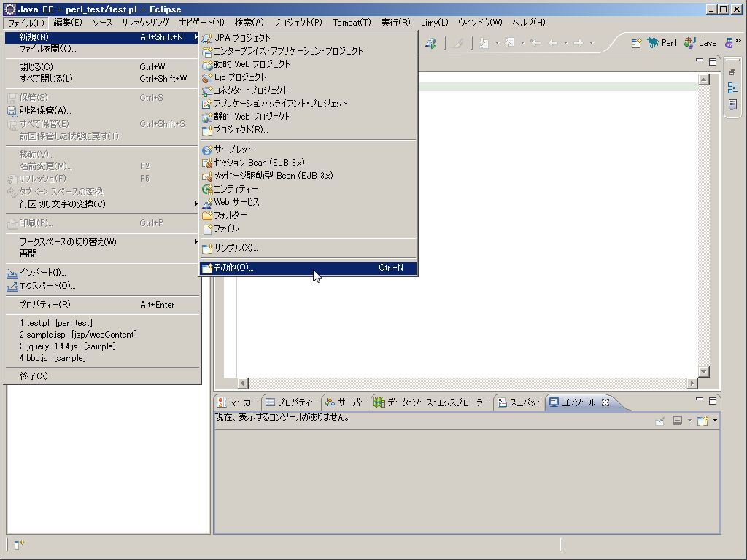
Task: Click the Back navigation arrow icon
Action: (x=553, y=43)
